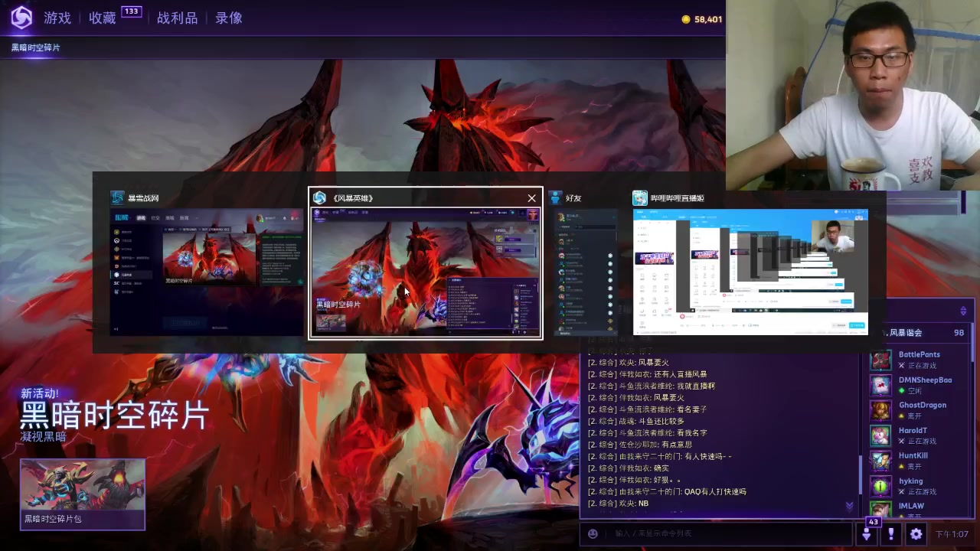
Task: Click the large 黑暗时空碎片 event title
Action: pyautogui.click(x=115, y=416)
